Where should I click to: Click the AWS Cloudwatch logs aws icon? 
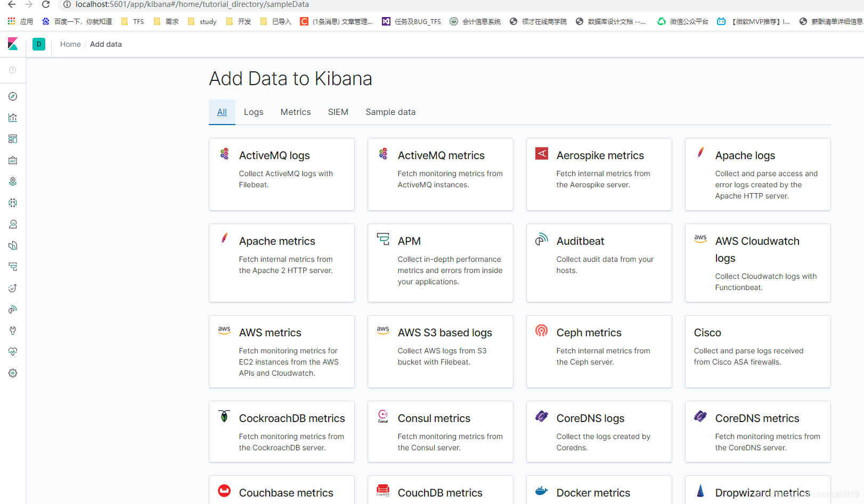coord(700,238)
